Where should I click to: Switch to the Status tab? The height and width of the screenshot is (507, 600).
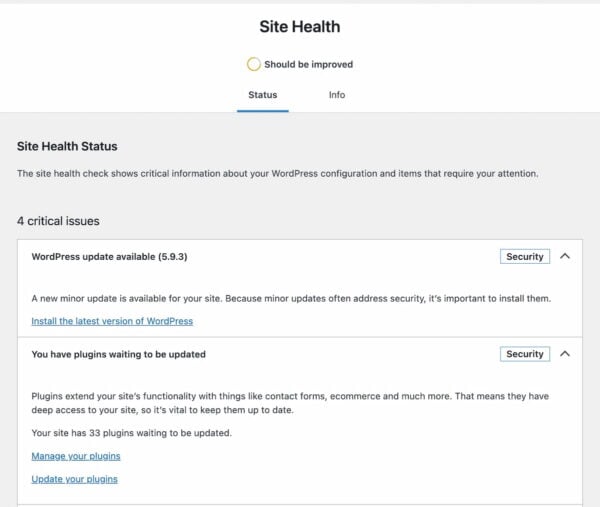[x=262, y=95]
